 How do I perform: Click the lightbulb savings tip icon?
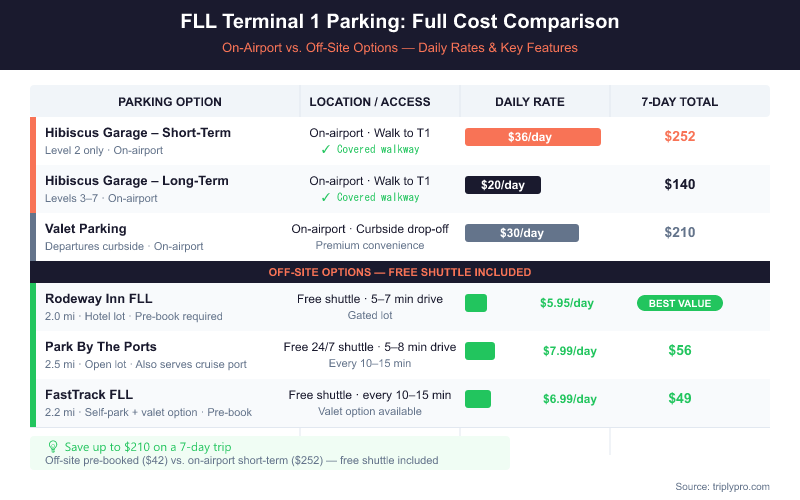tap(53, 446)
